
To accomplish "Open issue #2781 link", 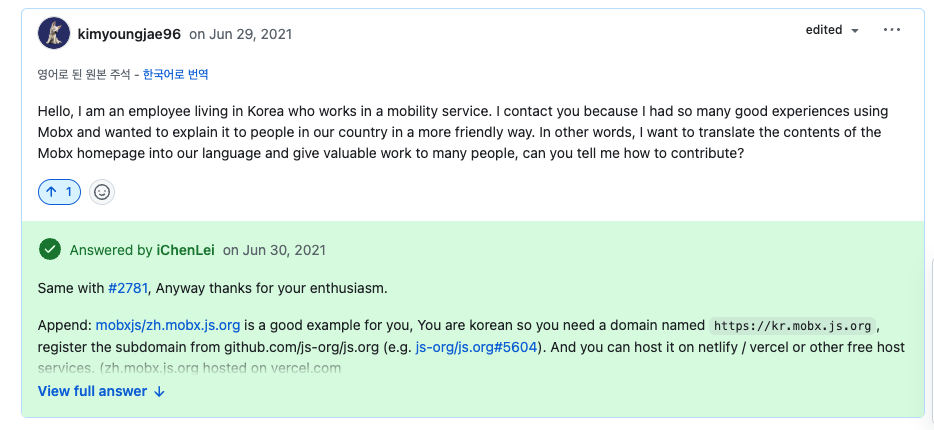I will (x=127, y=289).
